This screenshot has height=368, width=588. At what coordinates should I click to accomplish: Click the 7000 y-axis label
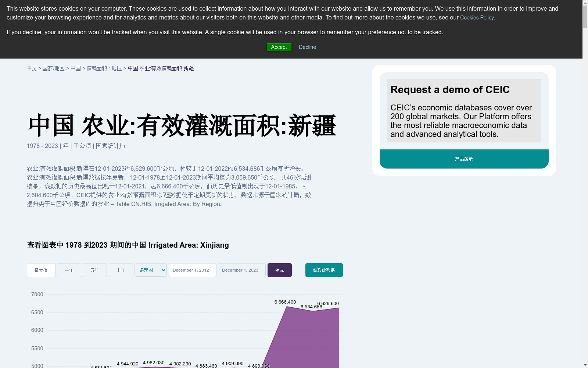pyautogui.click(x=37, y=294)
